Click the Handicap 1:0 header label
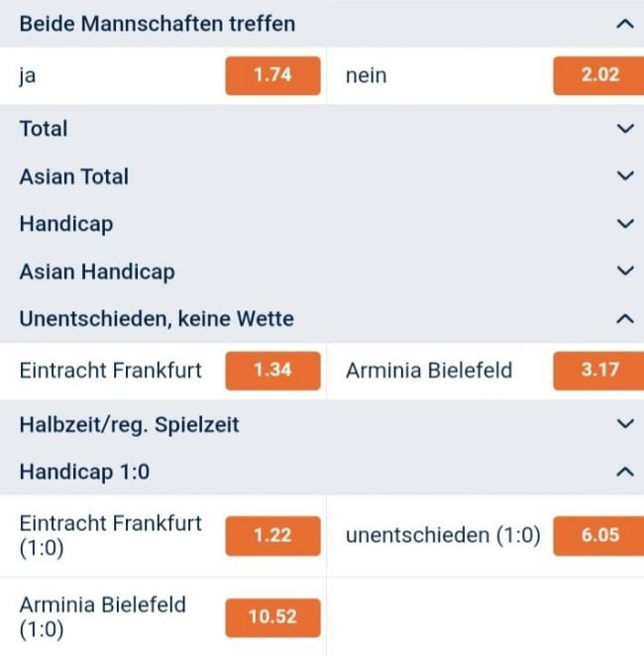The height and width of the screenshot is (656, 644). coord(85,472)
